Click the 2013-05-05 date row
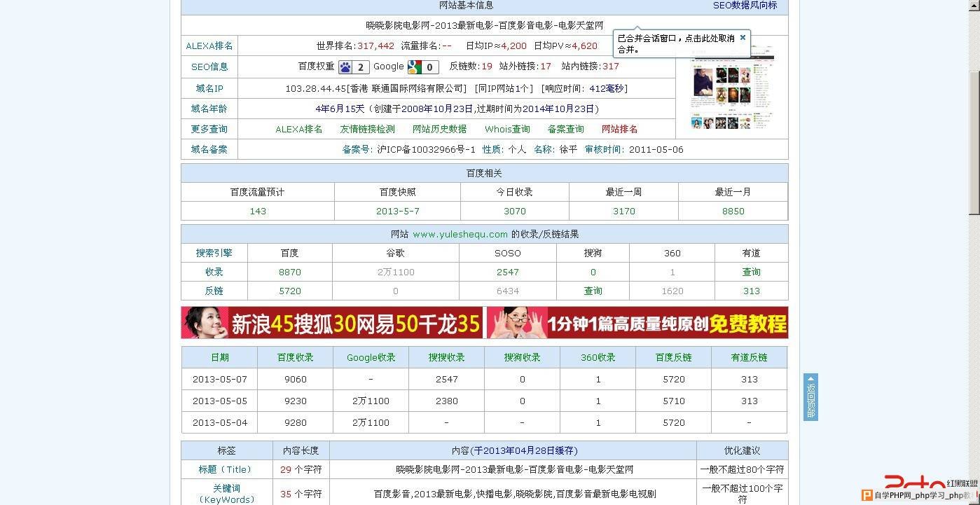Screen dimensions: 980x505 (x=220, y=401)
